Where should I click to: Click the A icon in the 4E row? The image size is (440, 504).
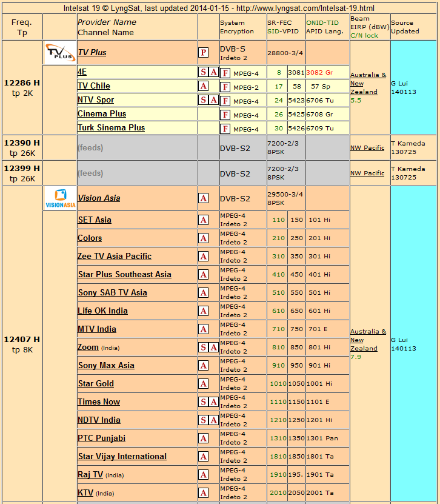pyautogui.click(x=214, y=72)
